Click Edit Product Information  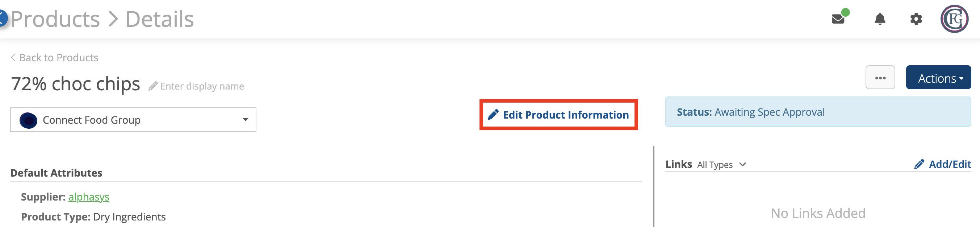[558, 115]
